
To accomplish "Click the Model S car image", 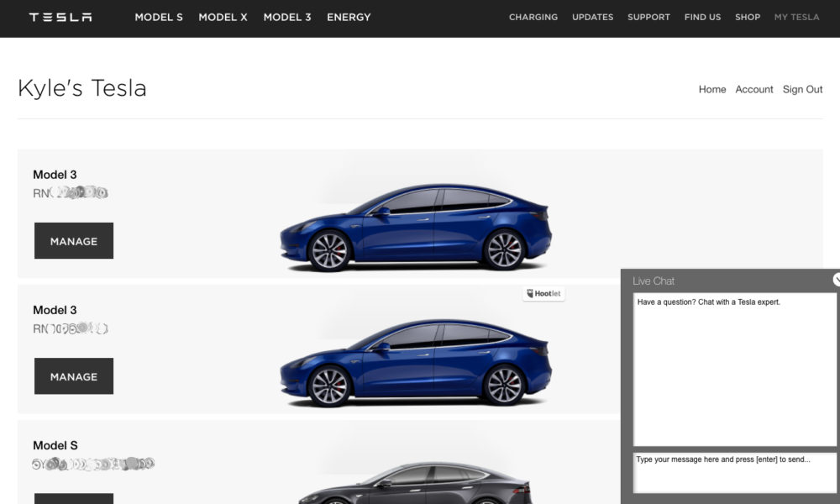I will coord(416,483).
